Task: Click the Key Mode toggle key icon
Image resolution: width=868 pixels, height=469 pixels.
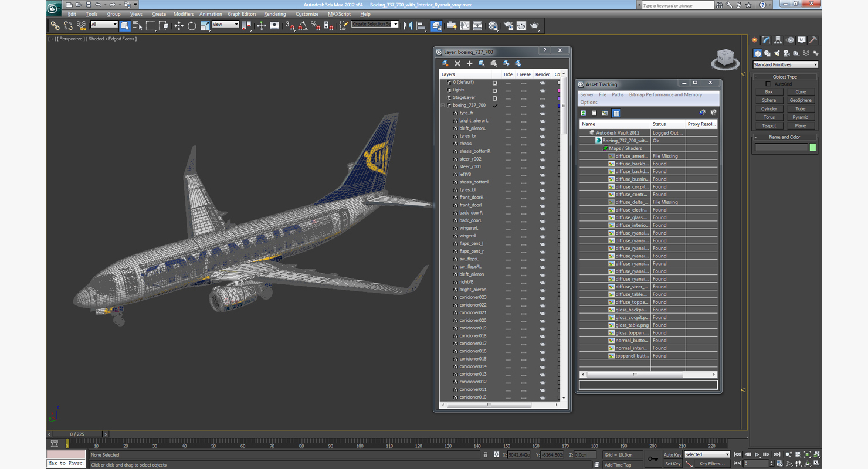Action: coord(653,458)
